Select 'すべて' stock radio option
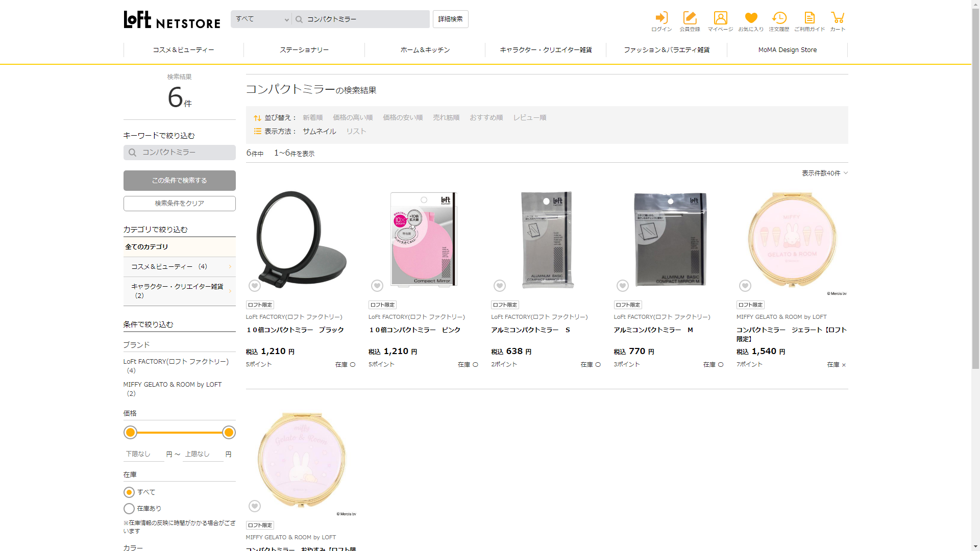Image resolution: width=980 pixels, height=551 pixels. (129, 492)
